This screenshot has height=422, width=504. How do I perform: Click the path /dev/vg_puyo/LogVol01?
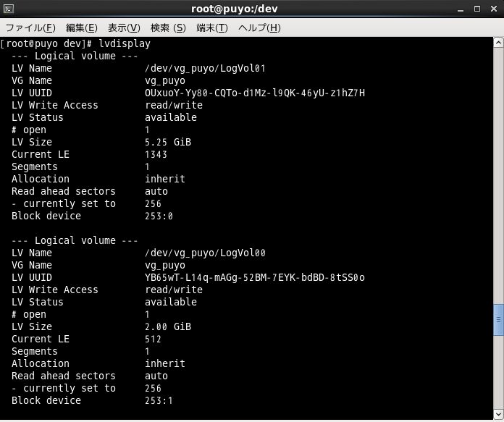tap(205, 69)
